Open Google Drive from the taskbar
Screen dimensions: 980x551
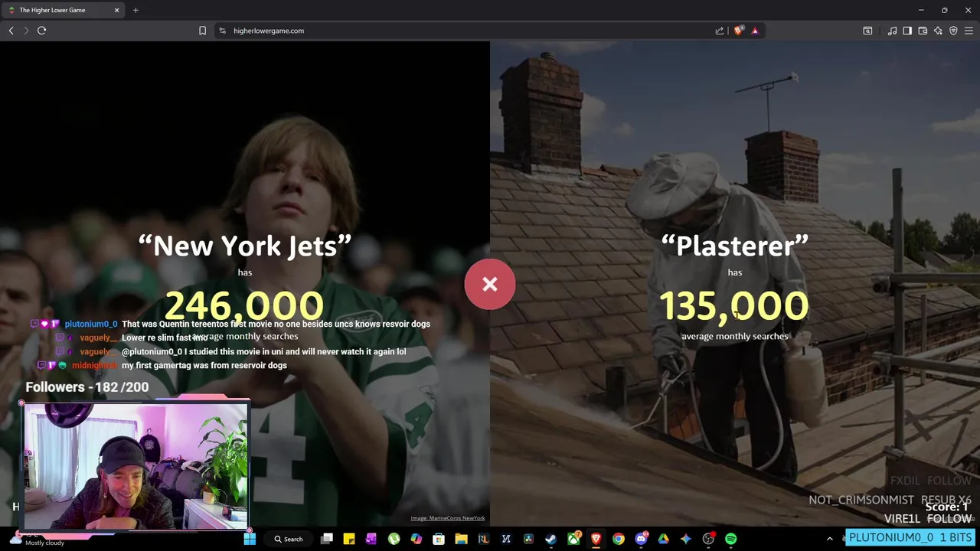click(x=663, y=539)
